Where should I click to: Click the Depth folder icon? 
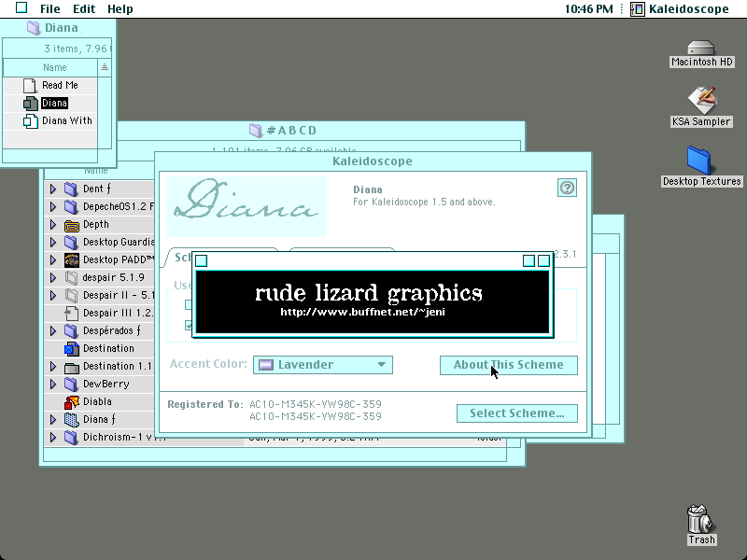coord(72,225)
